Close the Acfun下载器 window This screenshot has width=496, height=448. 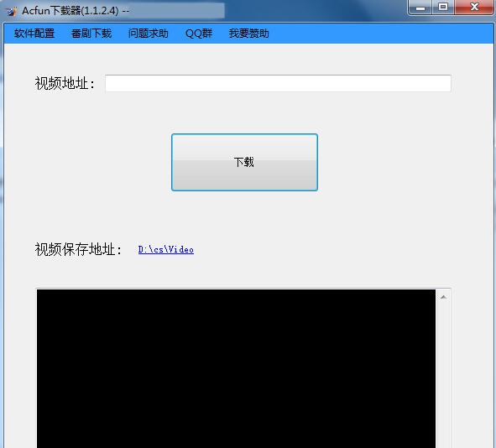coord(474,8)
